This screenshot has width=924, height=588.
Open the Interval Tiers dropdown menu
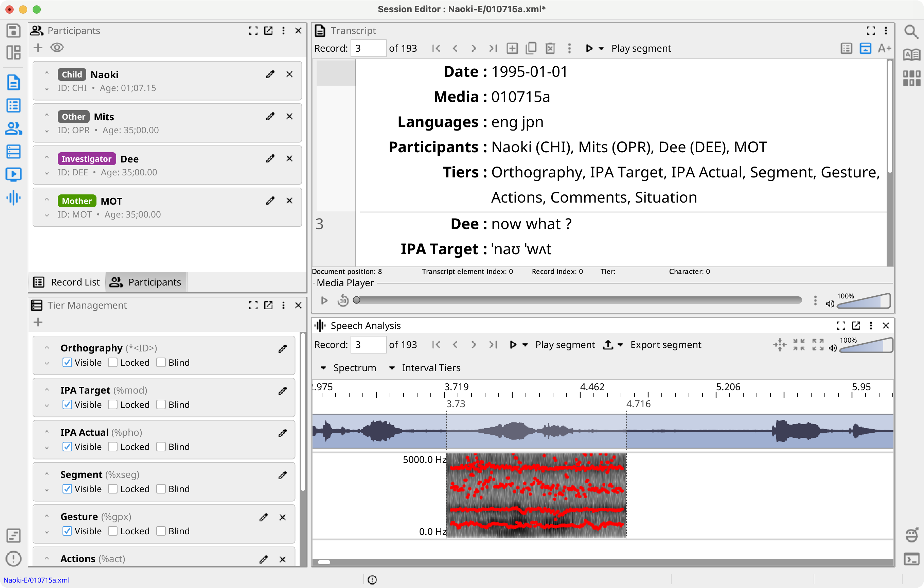(424, 368)
